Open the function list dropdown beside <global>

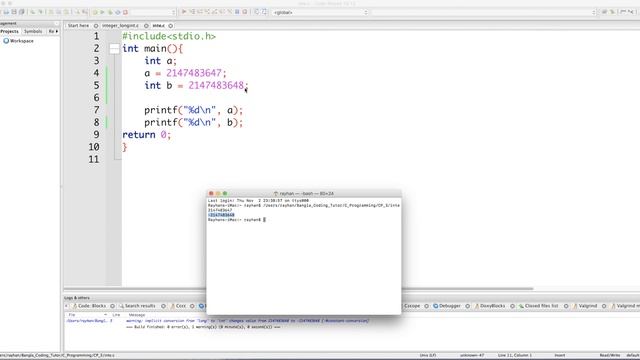(x=484, y=12)
